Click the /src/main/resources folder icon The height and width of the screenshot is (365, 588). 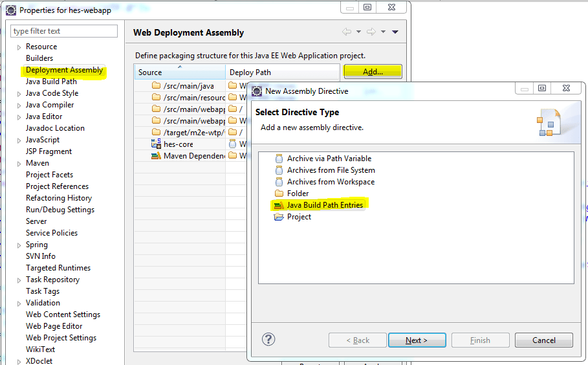click(x=157, y=97)
